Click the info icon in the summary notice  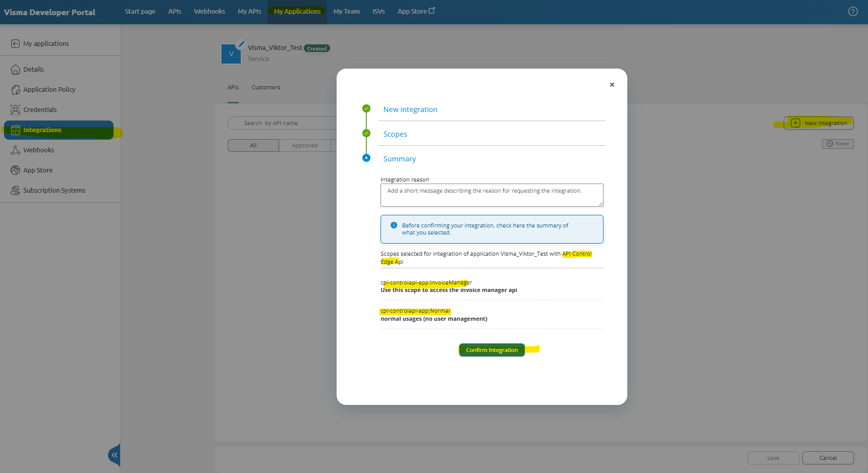pos(394,225)
